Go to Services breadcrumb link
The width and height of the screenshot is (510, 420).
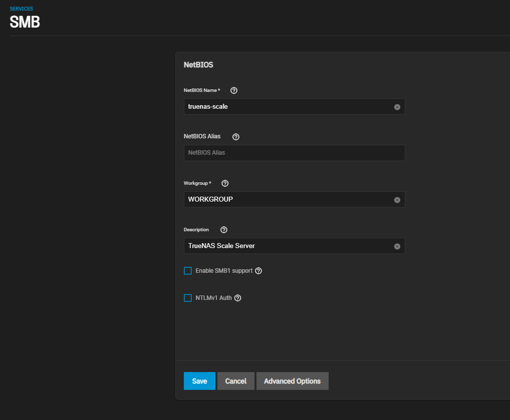[x=21, y=9]
